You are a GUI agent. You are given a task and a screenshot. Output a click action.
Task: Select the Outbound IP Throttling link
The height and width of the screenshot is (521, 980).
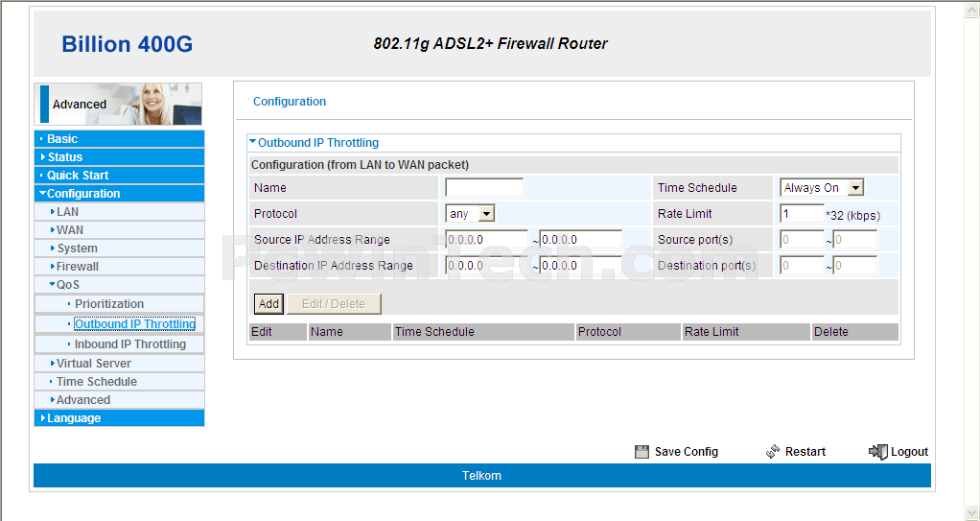click(135, 324)
